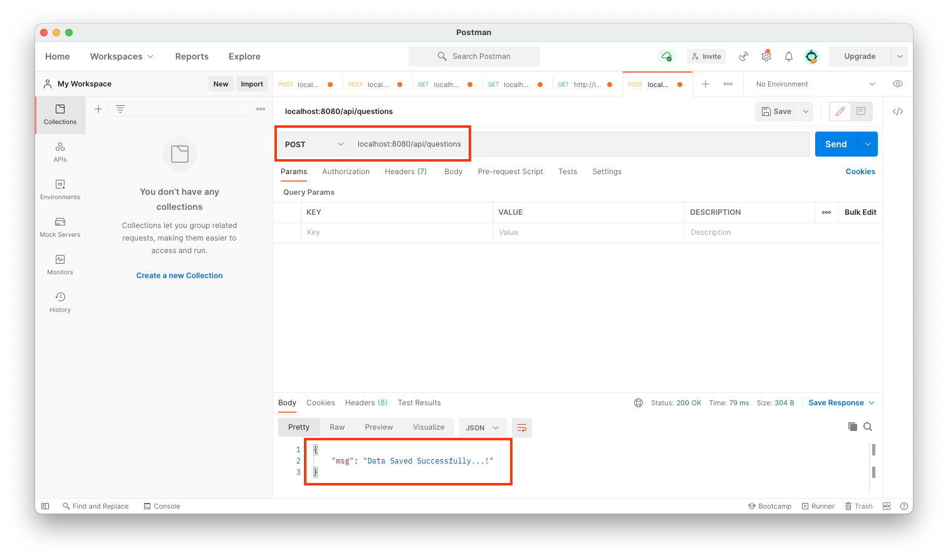Image resolution: width=948 pixels, height=560 pixels.
Task: Open the two-pane layout icon
Action: pyautogui.click(x=887, y=506)
